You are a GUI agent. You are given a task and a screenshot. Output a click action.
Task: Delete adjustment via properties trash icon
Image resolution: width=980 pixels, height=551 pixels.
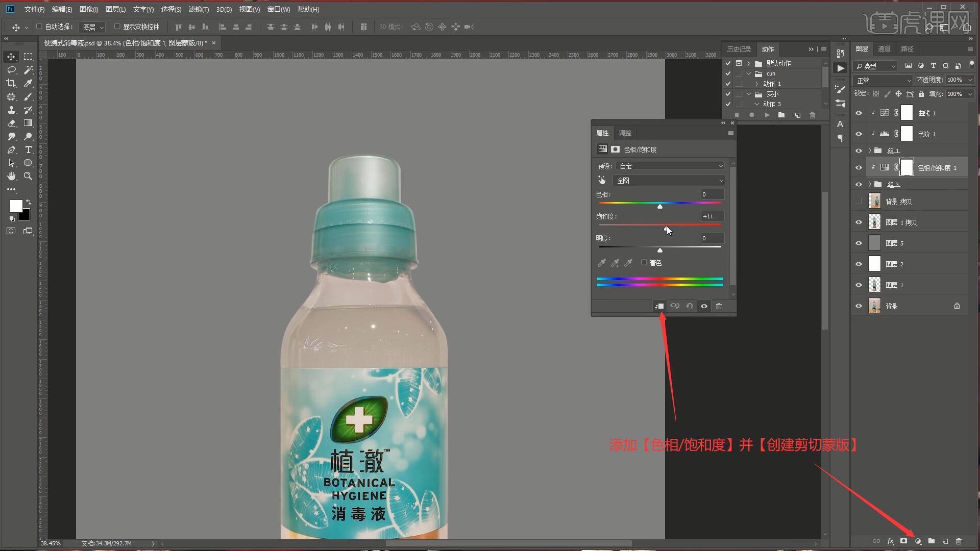click(719, 306)
